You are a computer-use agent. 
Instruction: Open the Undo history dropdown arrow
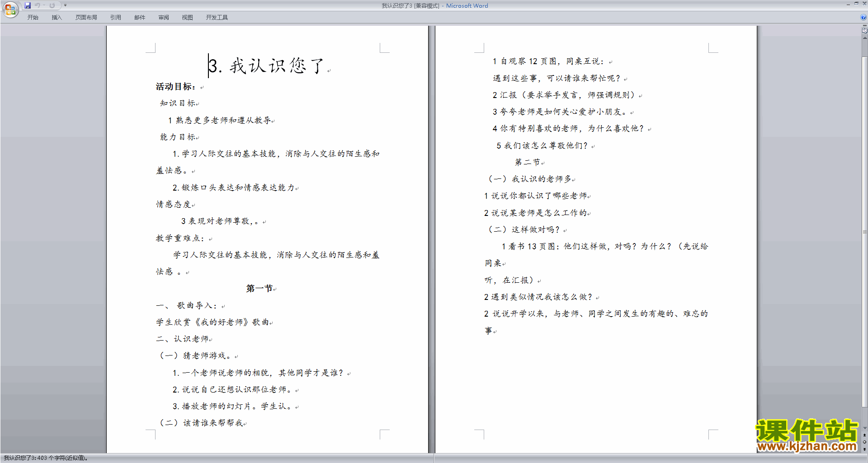click(44, 5)
